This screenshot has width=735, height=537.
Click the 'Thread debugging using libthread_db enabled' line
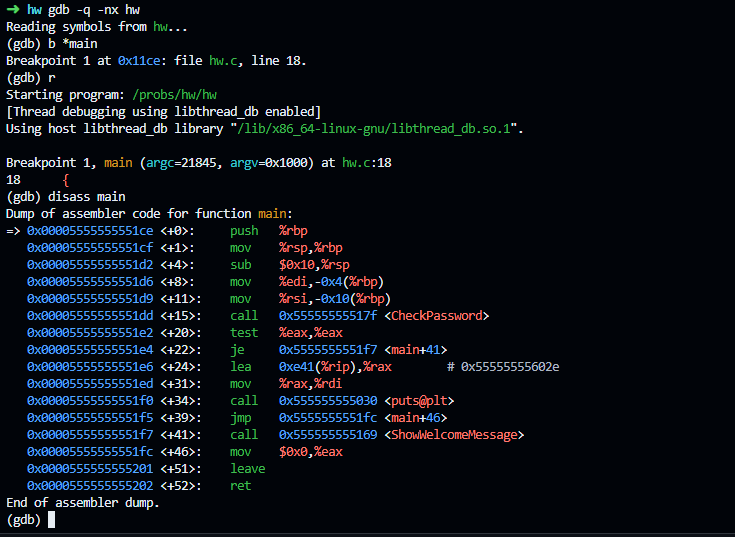tap(163, 112)
